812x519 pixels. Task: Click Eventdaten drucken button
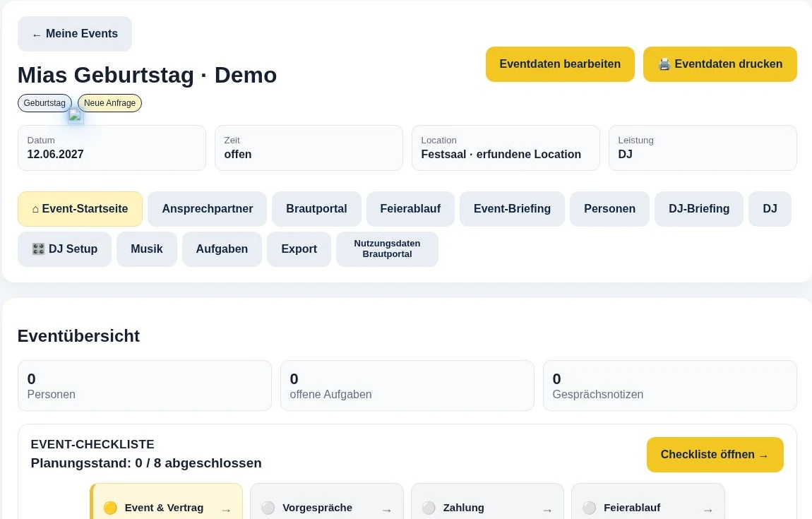[x=720, y=64]
